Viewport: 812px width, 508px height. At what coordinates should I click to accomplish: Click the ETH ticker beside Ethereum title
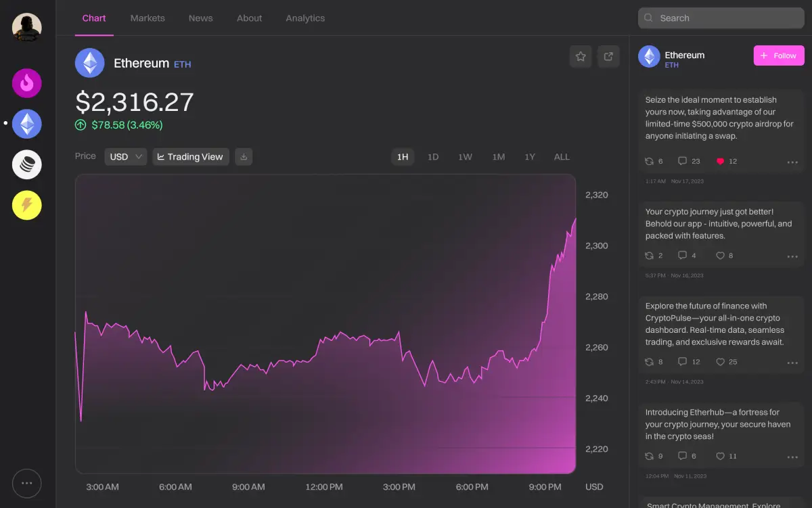pyautogui.click(x=183, y=64)
